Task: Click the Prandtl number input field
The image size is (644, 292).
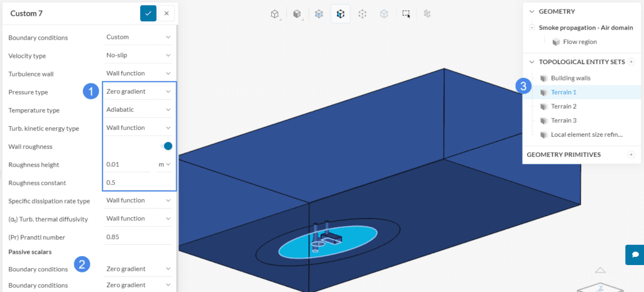Action: pyautogui.click(x=138, y=237)
